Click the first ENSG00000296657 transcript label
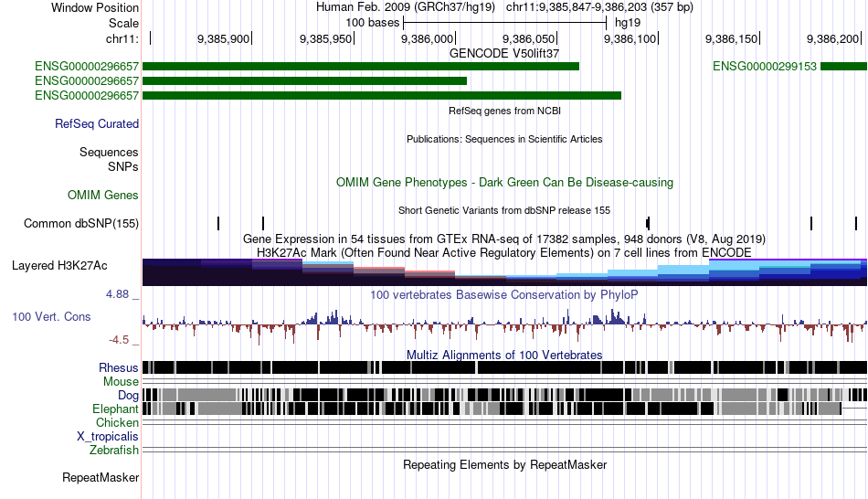Image resolution: width=868 pixels, height=499 pixels. pyautogui.click(x=87, y=67)
